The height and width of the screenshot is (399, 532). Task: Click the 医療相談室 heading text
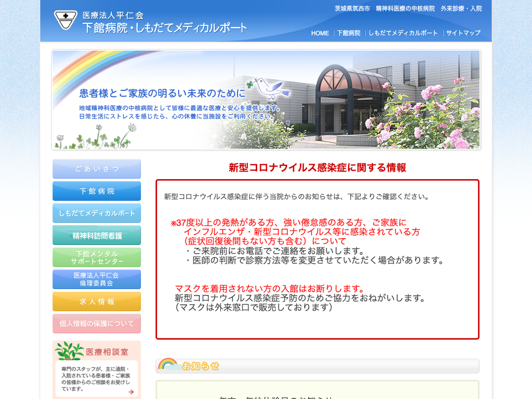tap(107, 352)
